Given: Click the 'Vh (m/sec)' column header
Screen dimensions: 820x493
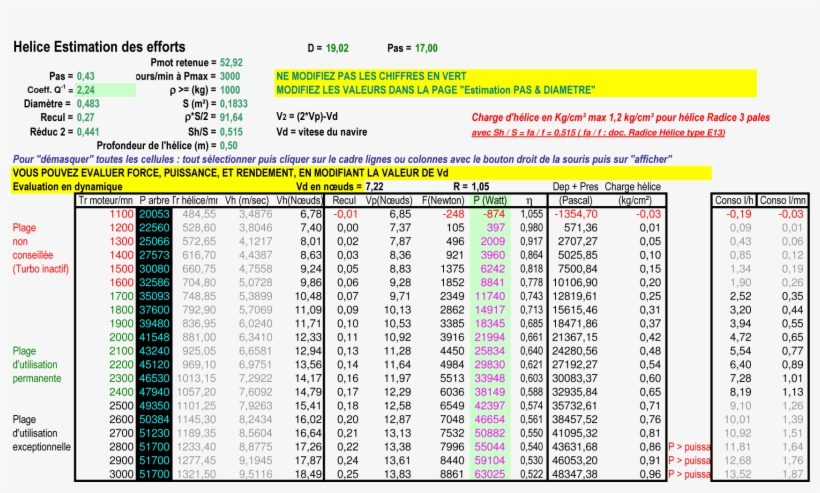Looking at the screenshot, I should point(247,200).
